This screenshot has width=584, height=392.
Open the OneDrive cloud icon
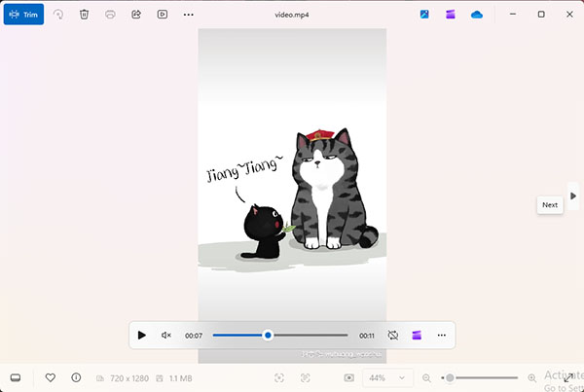pyautogui.click(x=476, y=15)
